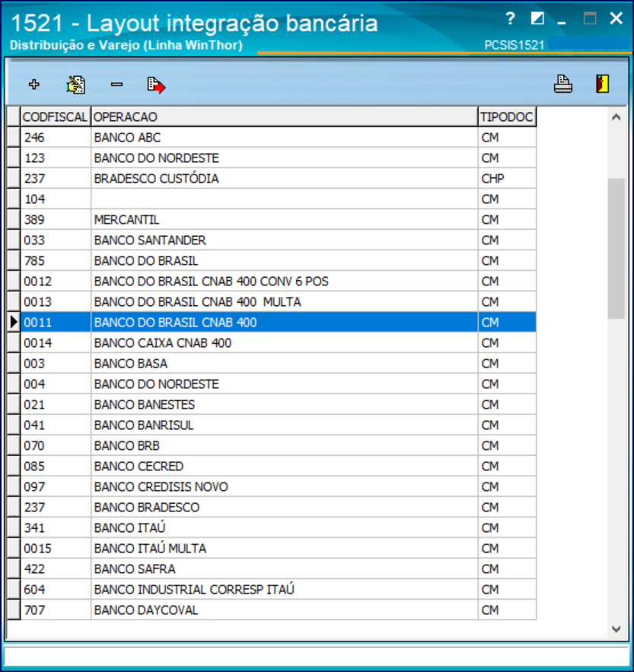Minimize the 1521 window

point(561,23)
